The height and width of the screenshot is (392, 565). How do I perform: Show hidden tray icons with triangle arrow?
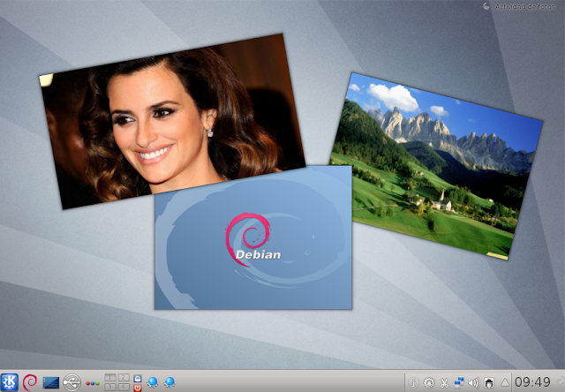(505, 382)
